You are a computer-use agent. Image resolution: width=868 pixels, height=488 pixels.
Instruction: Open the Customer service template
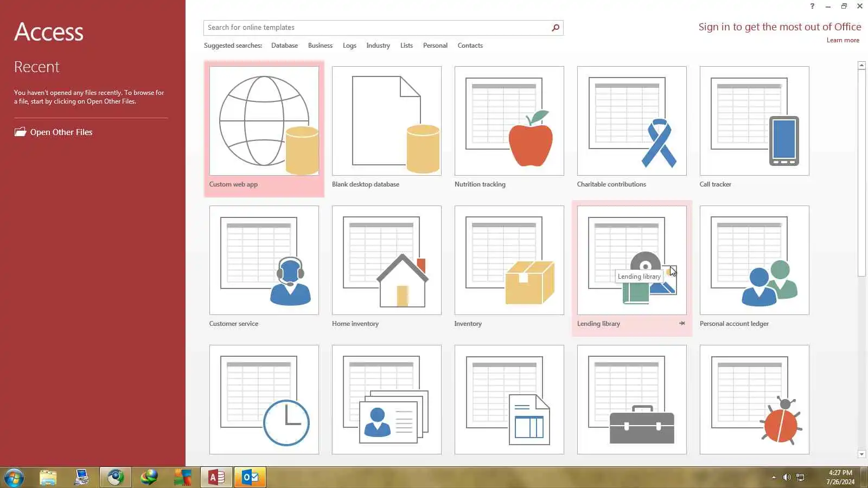(264, 268)
